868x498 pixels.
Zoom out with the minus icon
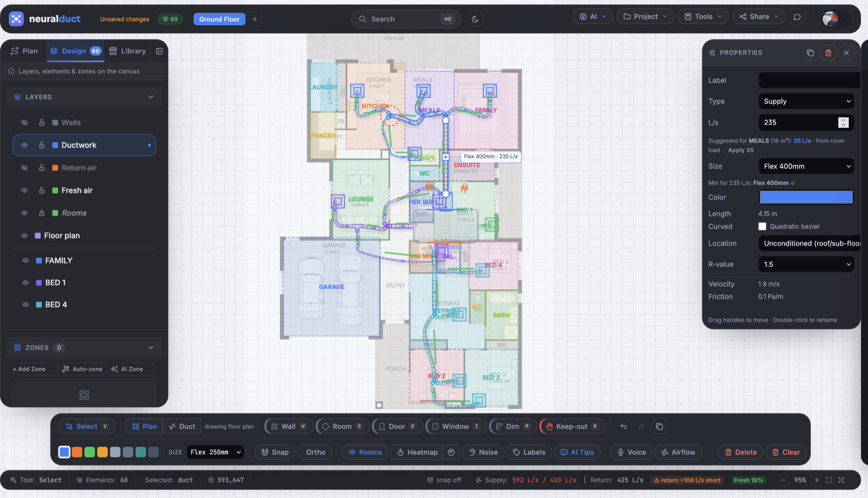click(783, 480)
